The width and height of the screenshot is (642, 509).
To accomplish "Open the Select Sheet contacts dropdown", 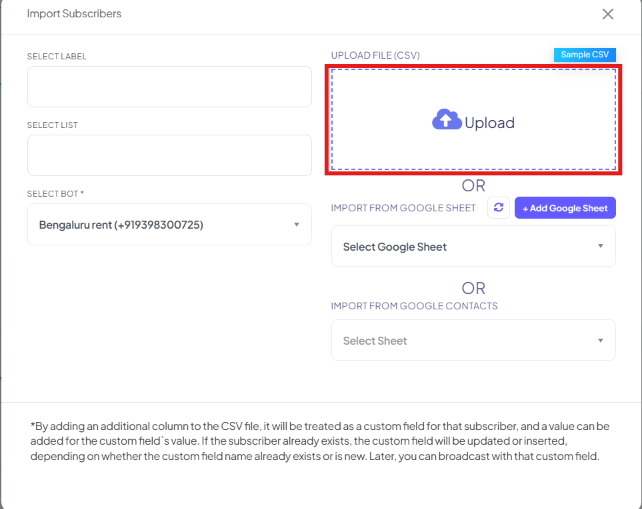I will [473, 340].
